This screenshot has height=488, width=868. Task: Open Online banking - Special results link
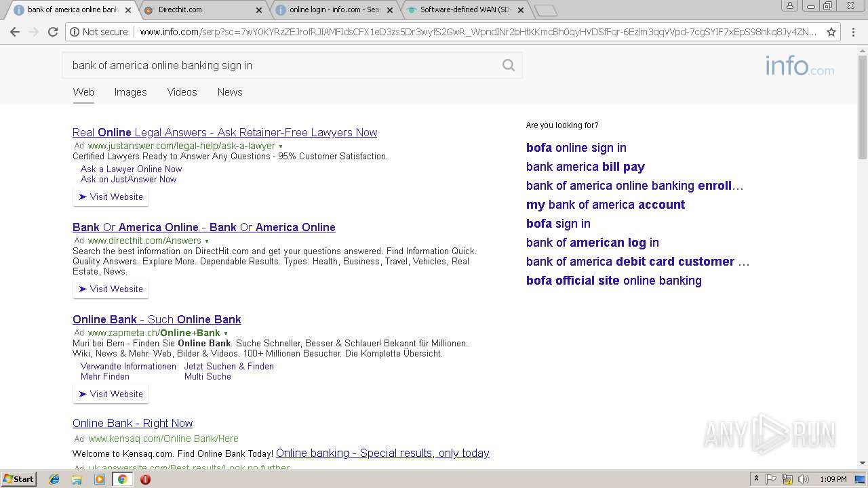point(382,453)
